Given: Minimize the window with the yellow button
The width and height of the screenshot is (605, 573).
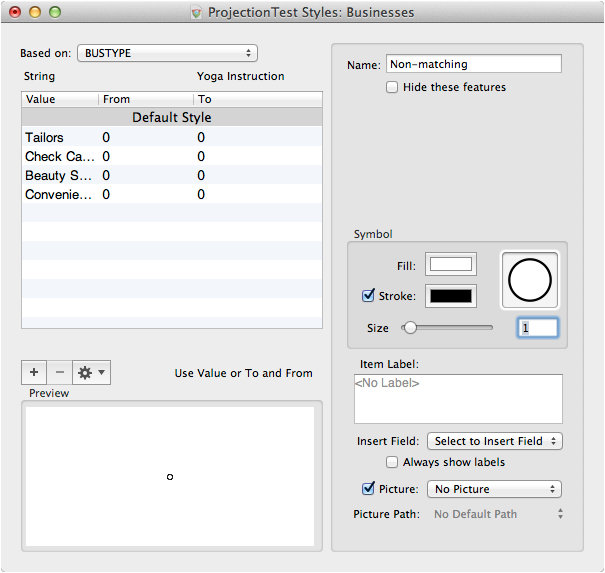Looking at the screenshot, I should [35, 12].
